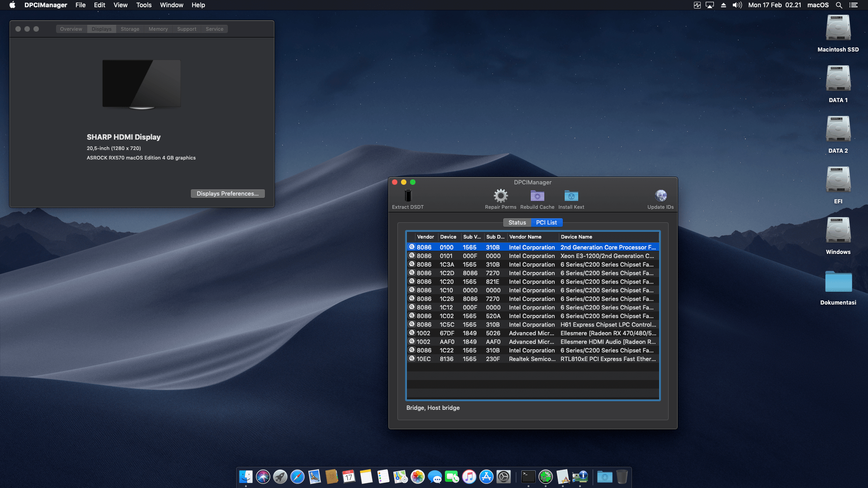This screenshot has width=868, height=488.
Task: Click the eject icon in menu bar
Action: click(723, 5)
